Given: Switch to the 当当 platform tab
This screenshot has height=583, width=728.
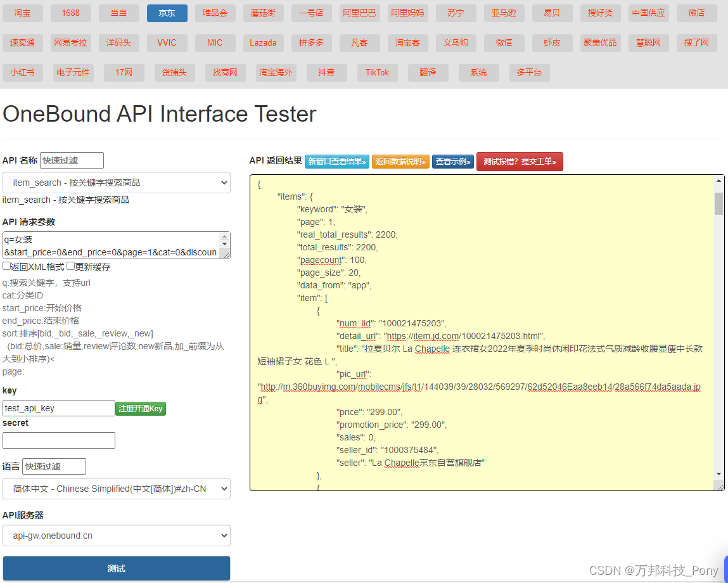Looking at the screenshot, I should 119,13.
